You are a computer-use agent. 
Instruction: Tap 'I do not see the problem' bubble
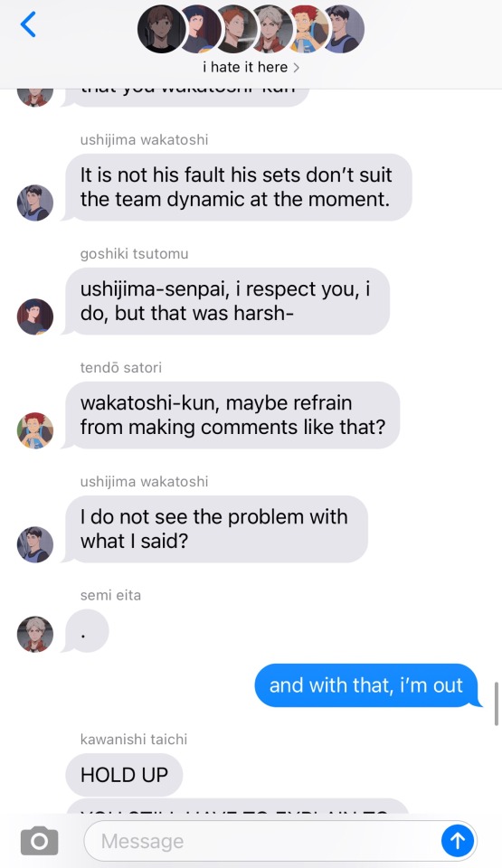point(216,529)
